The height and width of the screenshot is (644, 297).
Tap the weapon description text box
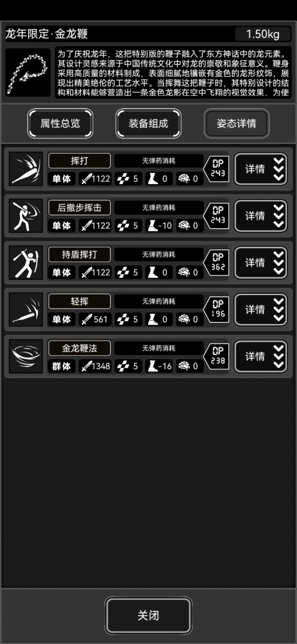pos(173,72)
